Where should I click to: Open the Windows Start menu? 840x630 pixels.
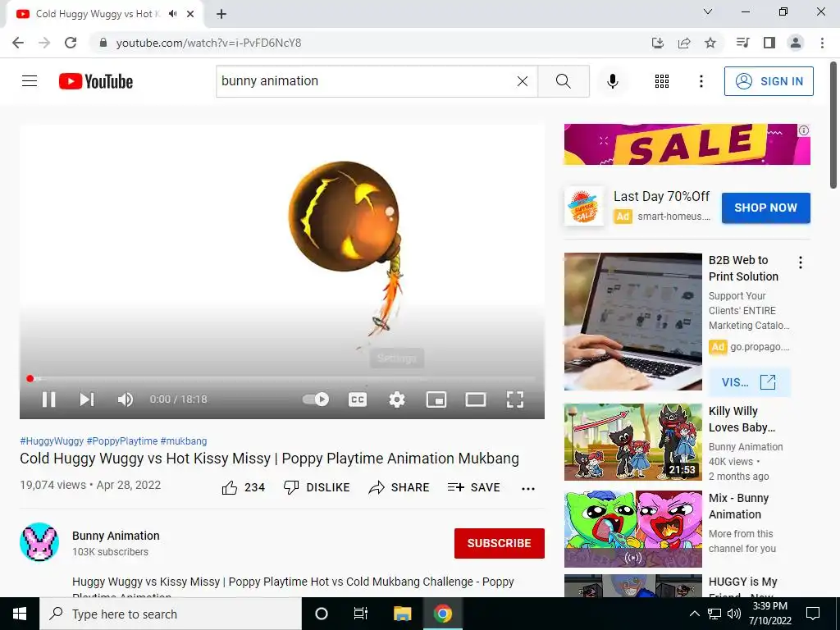tap(20, 614)
